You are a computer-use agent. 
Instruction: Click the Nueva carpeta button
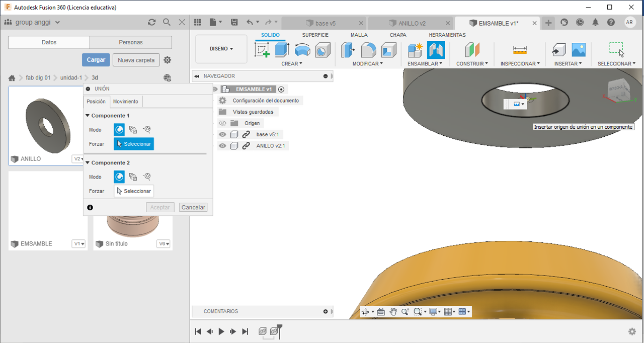click(x=136, y=60)
